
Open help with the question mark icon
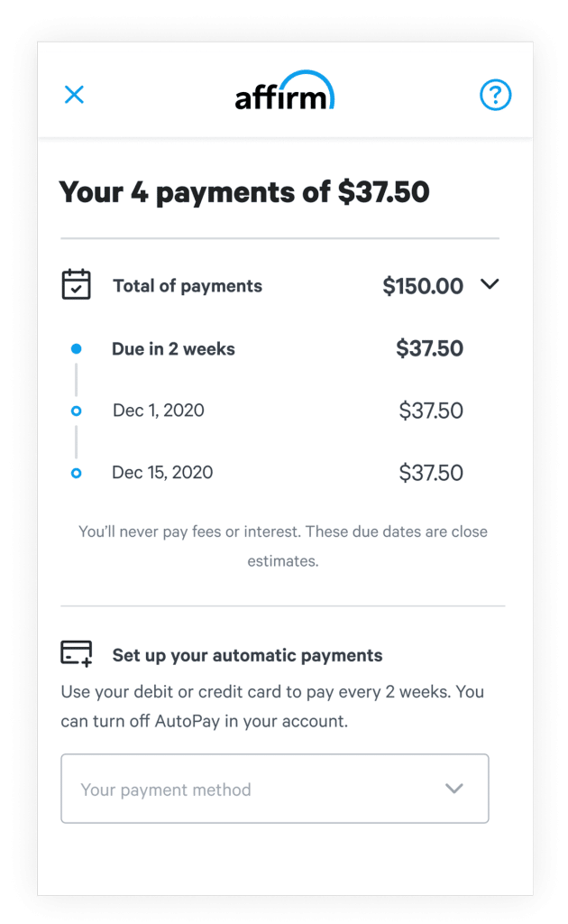[495, 94]
